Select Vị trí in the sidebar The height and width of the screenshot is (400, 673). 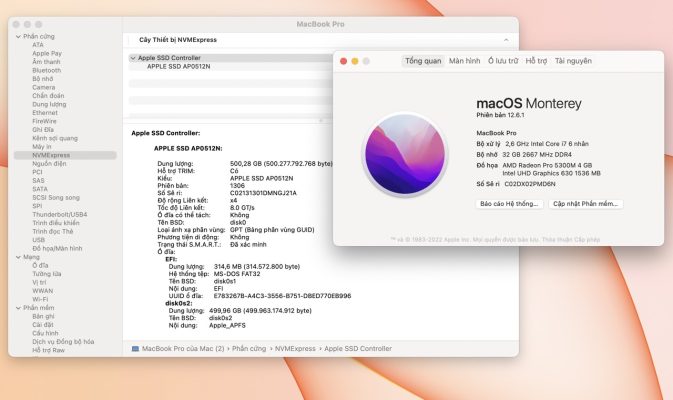(x=39, y=282)
